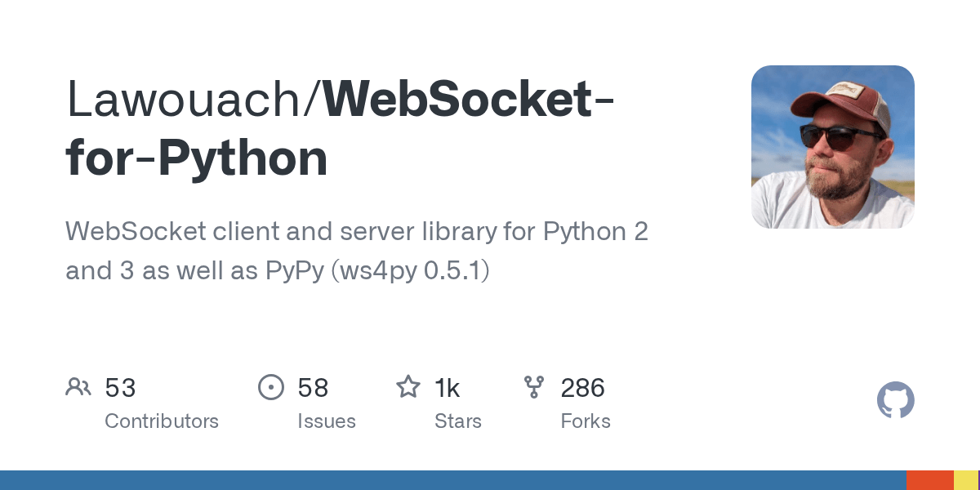
Task: Select the 53 contributors count
Action: pos(120,388)
